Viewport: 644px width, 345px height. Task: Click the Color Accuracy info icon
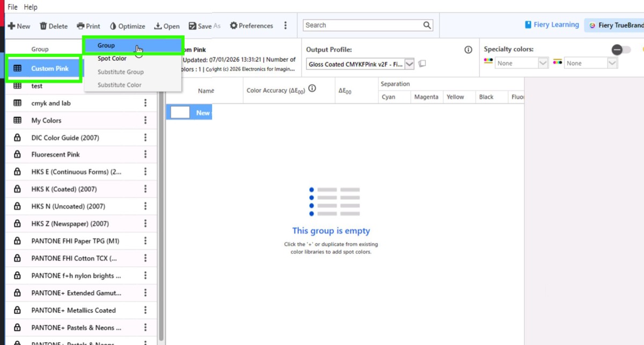pos(312,89)
